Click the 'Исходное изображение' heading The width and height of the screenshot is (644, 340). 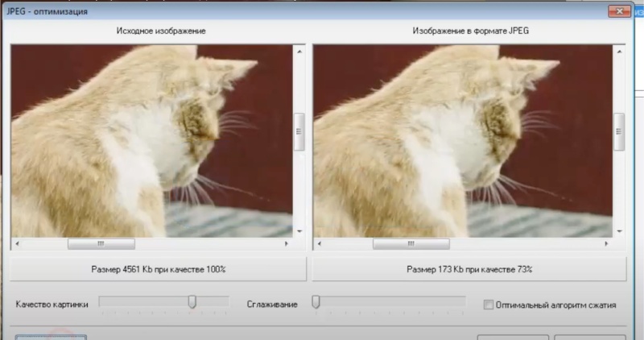(x=161, y=31)
